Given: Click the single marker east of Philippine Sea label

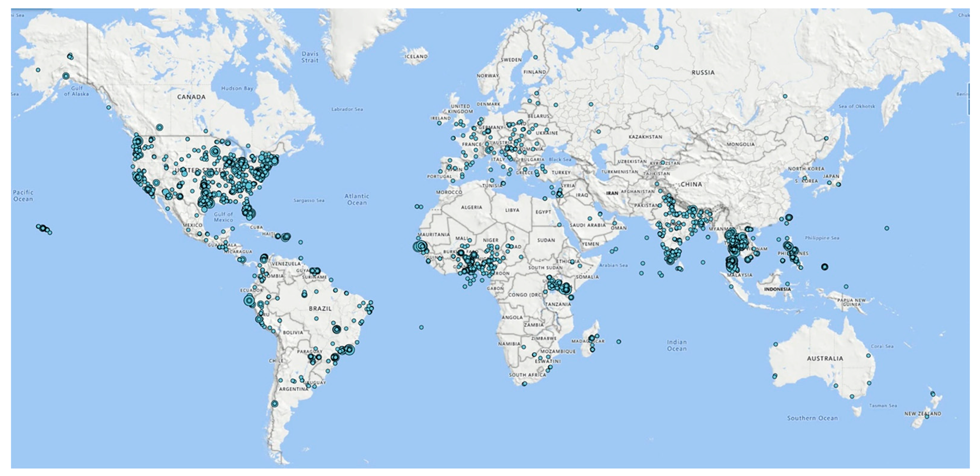Looking at the screenshot, I should pyautogui.click(x=887, y=229).
